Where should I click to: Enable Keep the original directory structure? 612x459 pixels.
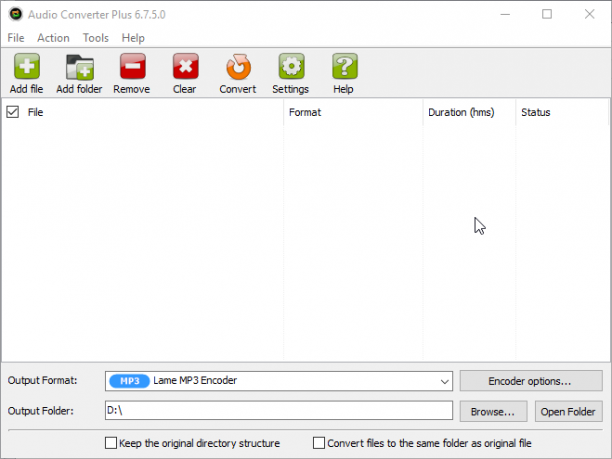pyautogui.click(x=111, y=443)
